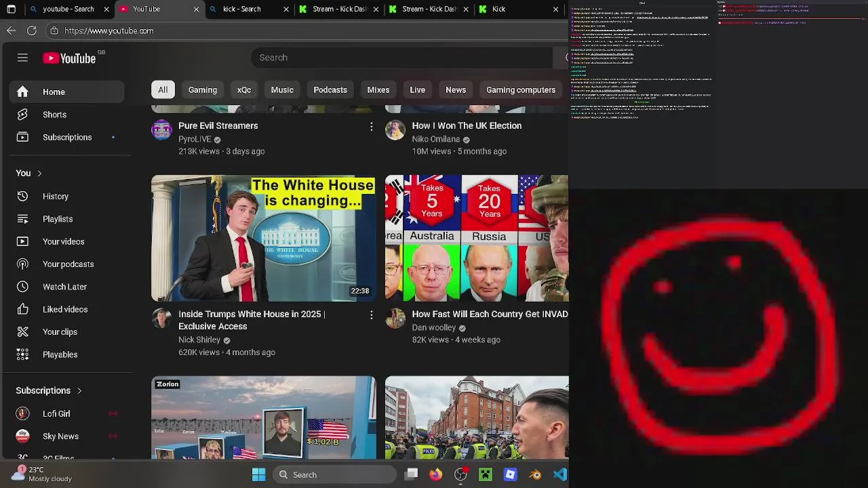Click Nick Shirley channel avatar
Image resolution: width=868 pixels, height=488 pixels.
161,318
